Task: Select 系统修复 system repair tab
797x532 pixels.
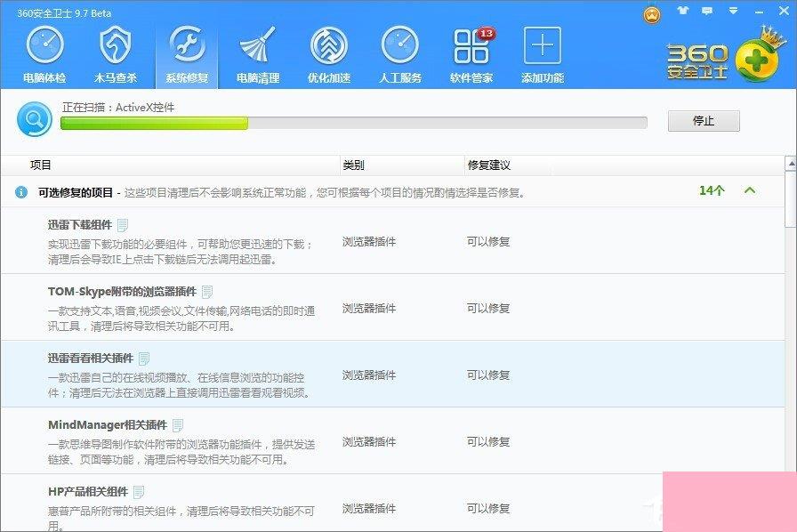Action: (x=187, y=55)
